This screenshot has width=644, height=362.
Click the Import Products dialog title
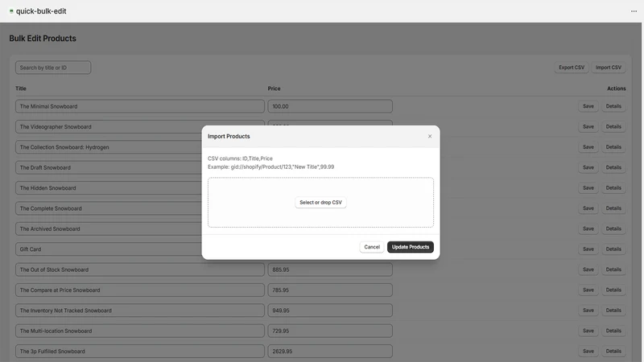pos(229,136)
